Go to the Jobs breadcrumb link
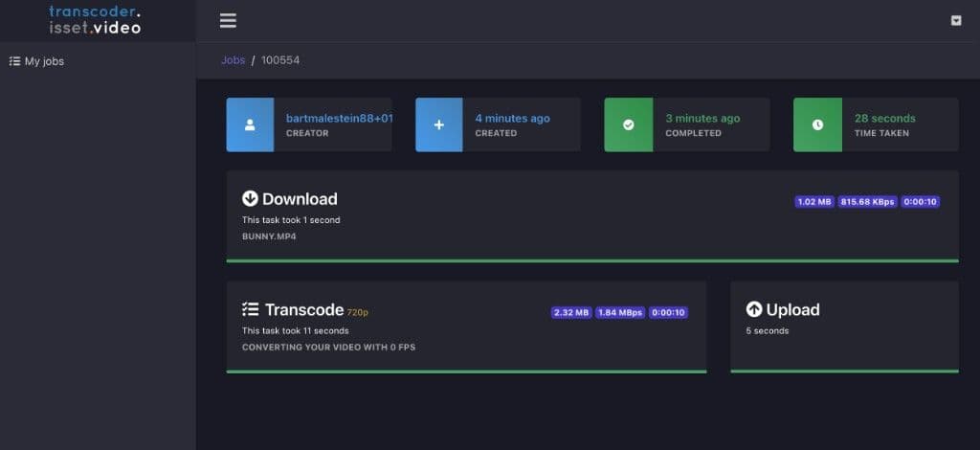Screen dimensions: 980x450 [x=233, y=60]
